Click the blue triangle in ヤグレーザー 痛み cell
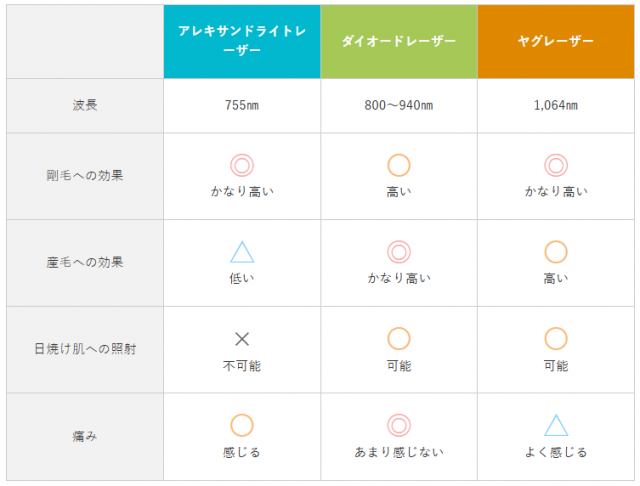 coord(556,425)
